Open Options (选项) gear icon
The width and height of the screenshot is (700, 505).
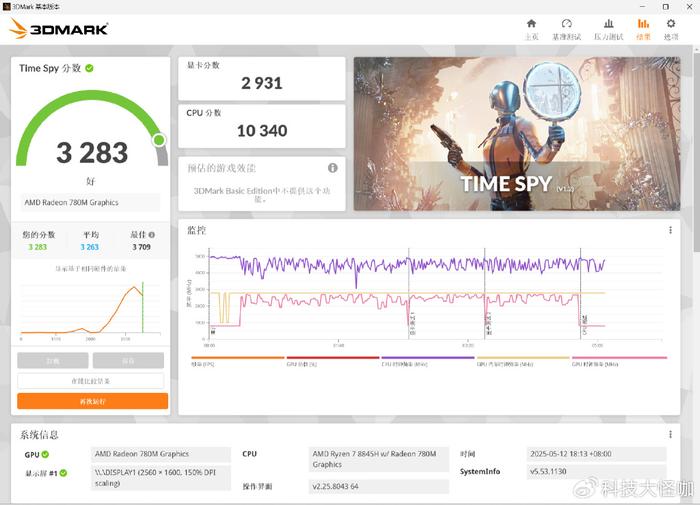pyautogui.click(x=671, y=24)
